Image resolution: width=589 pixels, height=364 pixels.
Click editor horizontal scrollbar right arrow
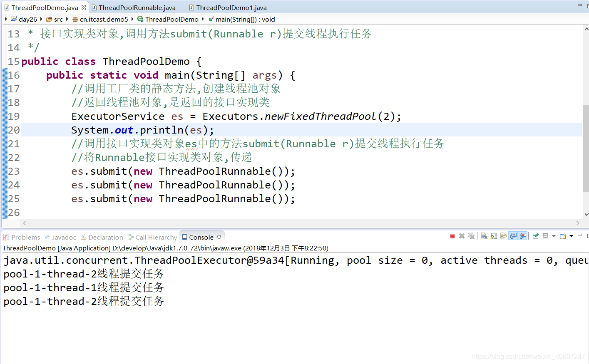pos(578,223)
